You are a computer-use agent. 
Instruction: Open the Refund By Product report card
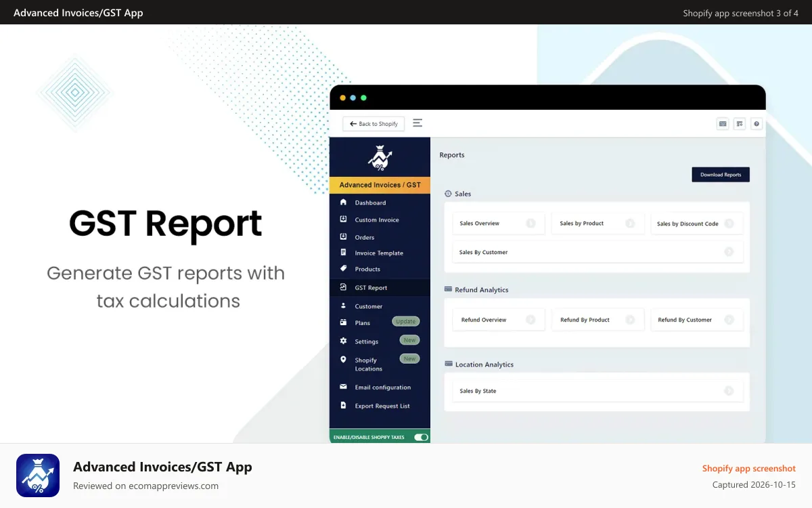597,320
